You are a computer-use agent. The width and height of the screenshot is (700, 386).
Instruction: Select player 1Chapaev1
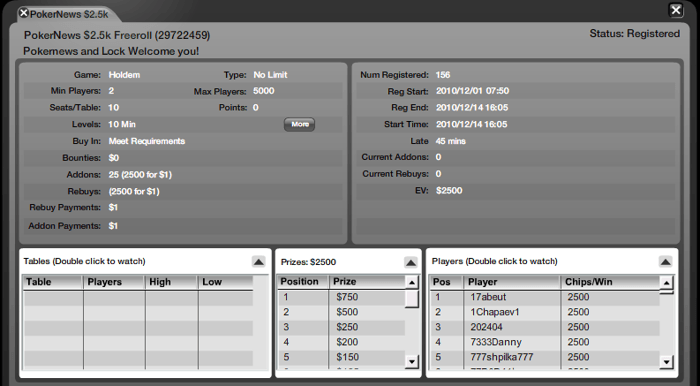pyautogui.click(x=545, y=312)
